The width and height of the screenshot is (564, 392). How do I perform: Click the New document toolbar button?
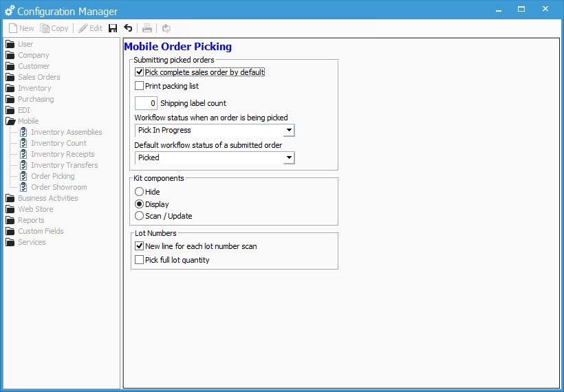(x=21, y=28)
